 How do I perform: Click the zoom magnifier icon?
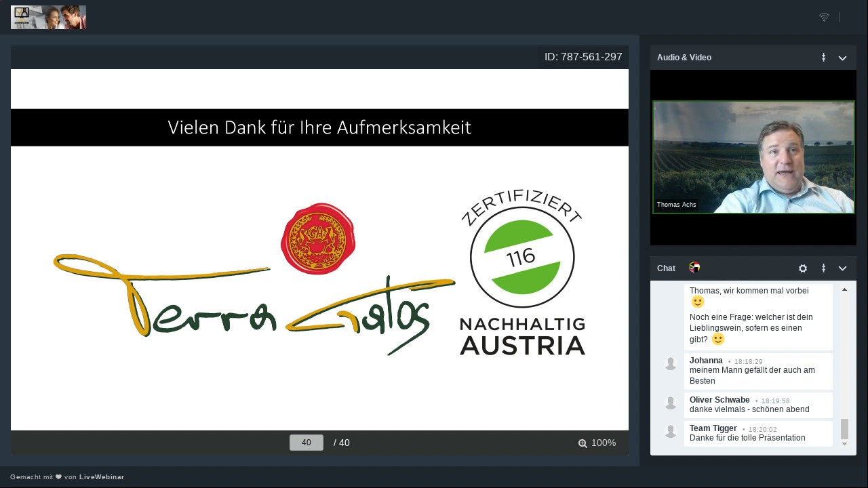click(x=583, y=443)
